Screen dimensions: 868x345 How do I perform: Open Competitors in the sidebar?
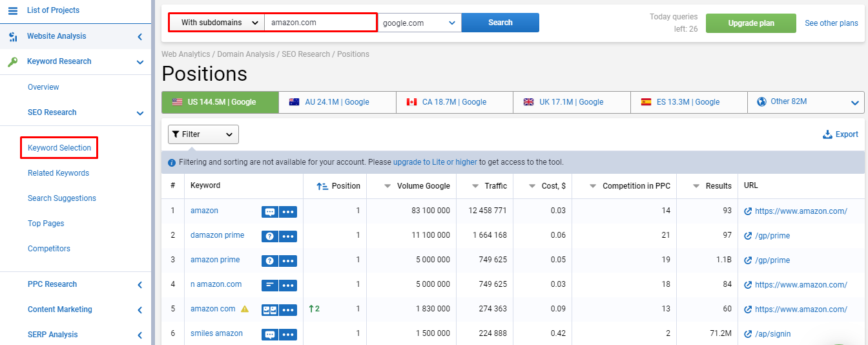(x=49, y=249)
